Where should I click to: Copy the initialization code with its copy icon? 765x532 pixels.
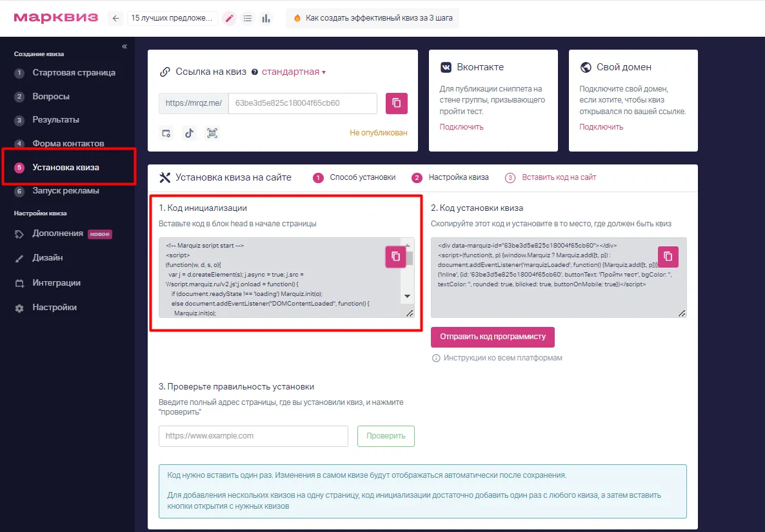pos(395,257)
